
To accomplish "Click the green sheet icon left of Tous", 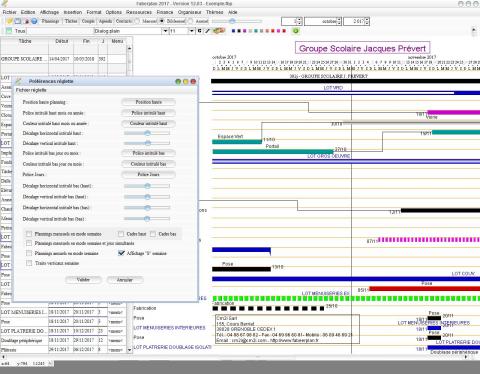I will 9,31.
